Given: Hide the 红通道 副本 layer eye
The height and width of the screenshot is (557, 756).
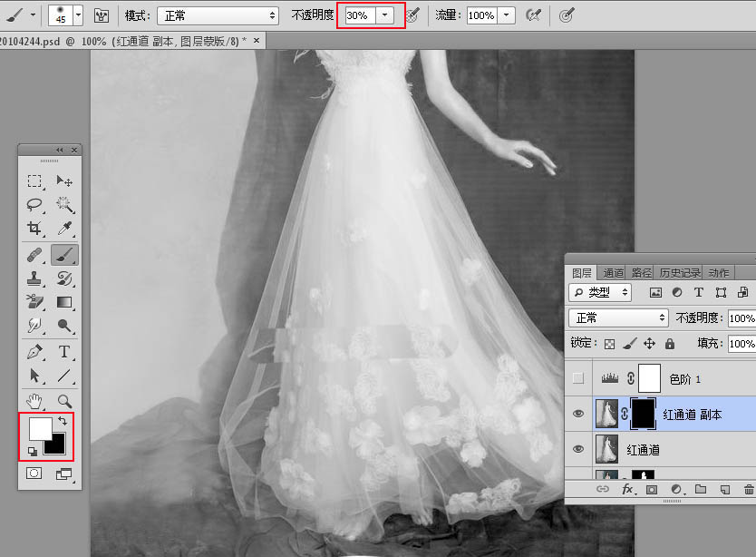Looking at the screenshot, I should point(578,414).
